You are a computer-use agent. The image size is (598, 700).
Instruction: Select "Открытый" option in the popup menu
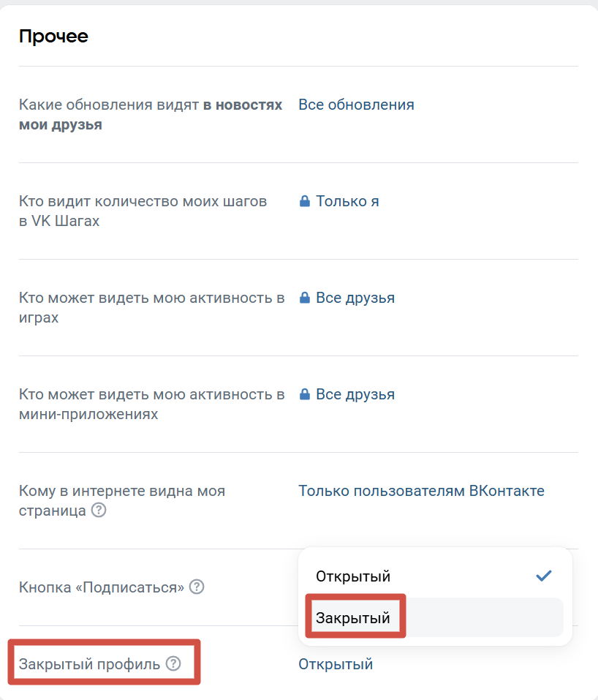[353, 576]
